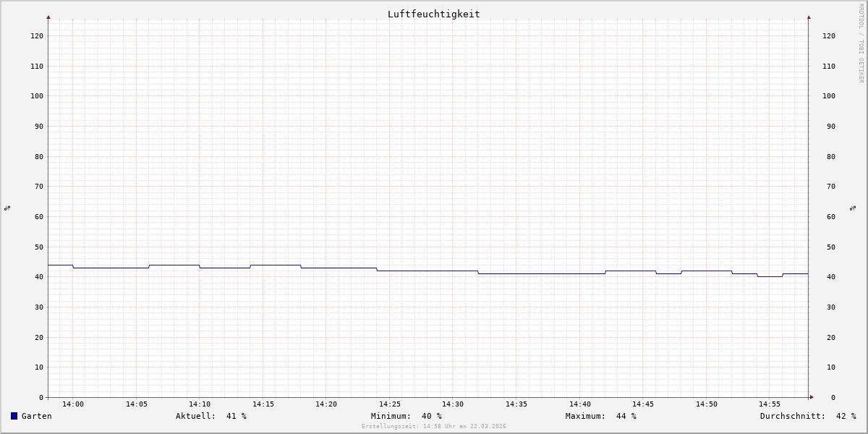Click the 100 label on the left axis
The width and height of the screenshot is (868, 434).
pyautogui.click(x=37, y=96)
